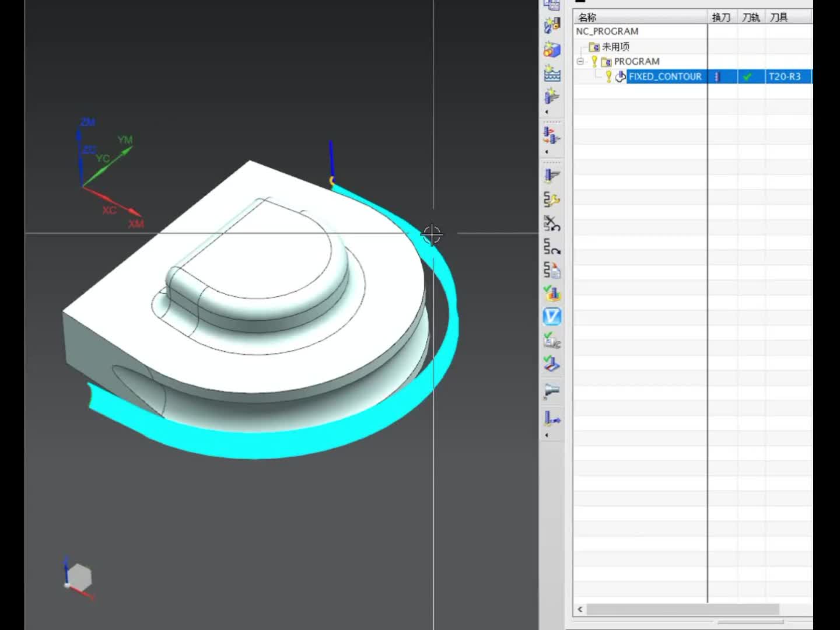Image resolution: width=840 pixels, height=630 pixels.
Task: Click the Gouge Check icon
Action: click(552, 365)
